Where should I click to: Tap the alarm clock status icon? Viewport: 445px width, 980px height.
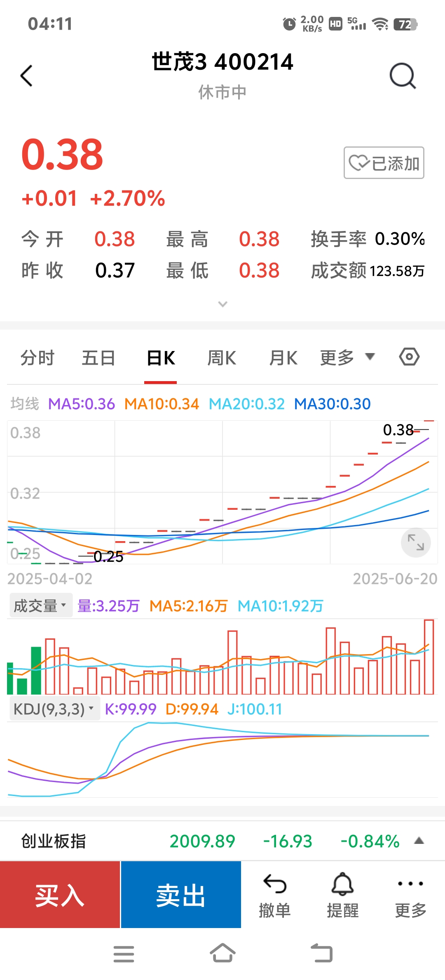[289, 24]
